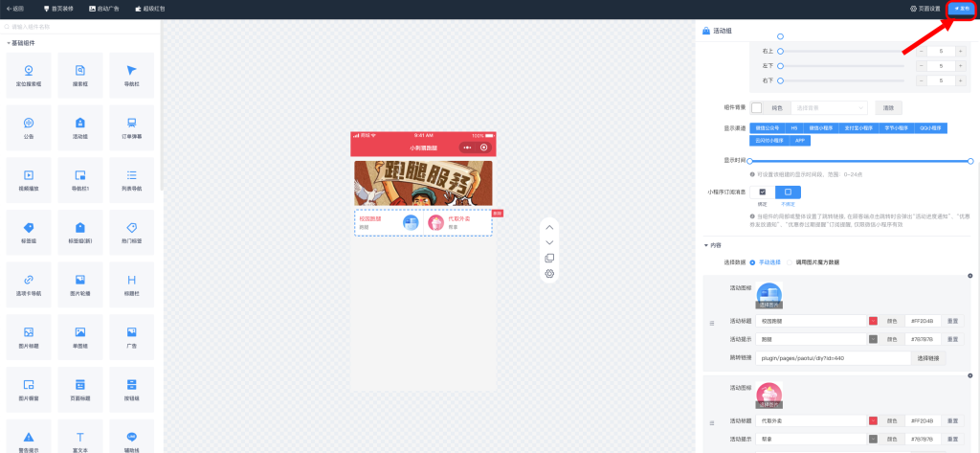Select the 导航栏 component icon
The image size is (980, 453).
(x=132, y=75)
